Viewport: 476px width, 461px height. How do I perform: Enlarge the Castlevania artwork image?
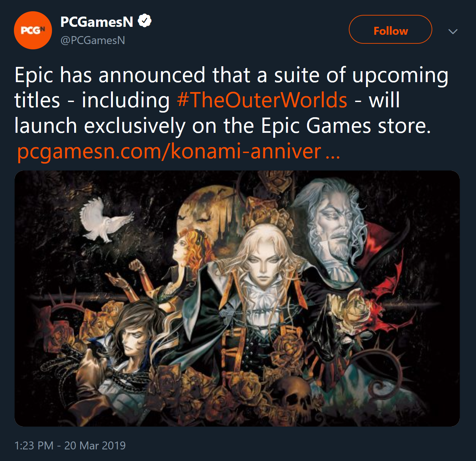pyautogui.click(x=237, y=298)
